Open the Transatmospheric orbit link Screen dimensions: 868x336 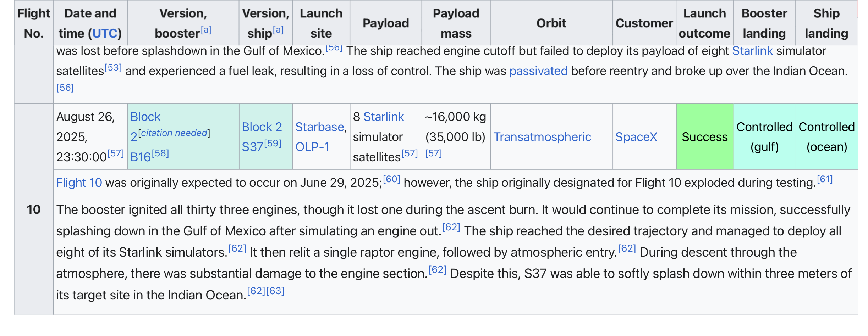[542, 137]
